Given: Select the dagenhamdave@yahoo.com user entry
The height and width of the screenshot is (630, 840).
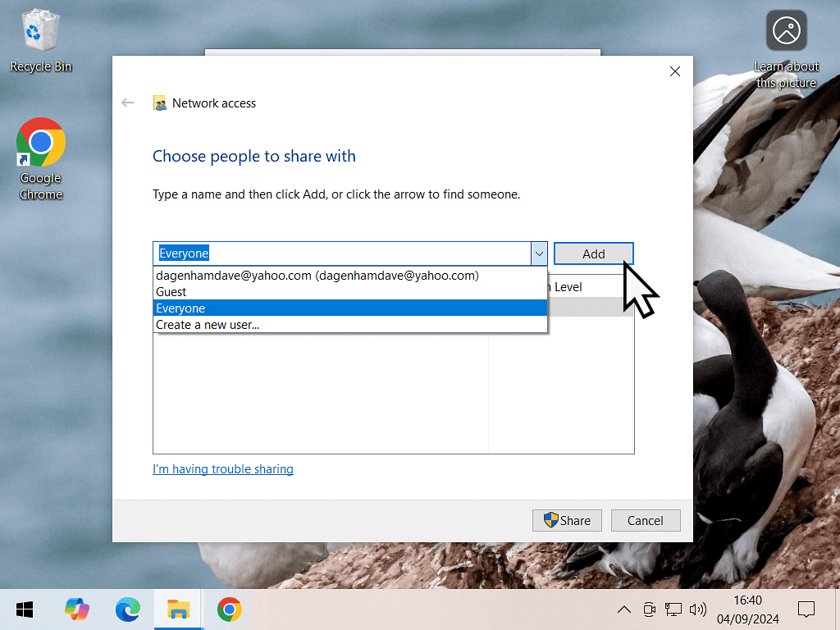Looking at the screenshot, I should coord(317,276).
